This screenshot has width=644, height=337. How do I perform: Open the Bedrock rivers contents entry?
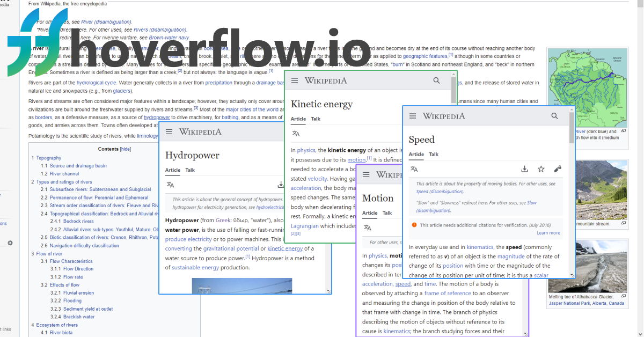(78, 221)
